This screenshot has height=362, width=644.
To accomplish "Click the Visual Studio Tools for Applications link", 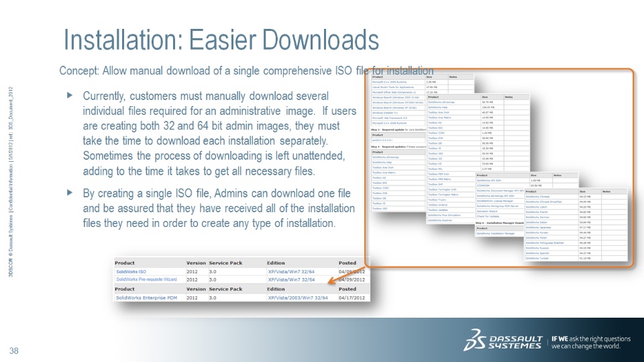I will coord(393,87).
